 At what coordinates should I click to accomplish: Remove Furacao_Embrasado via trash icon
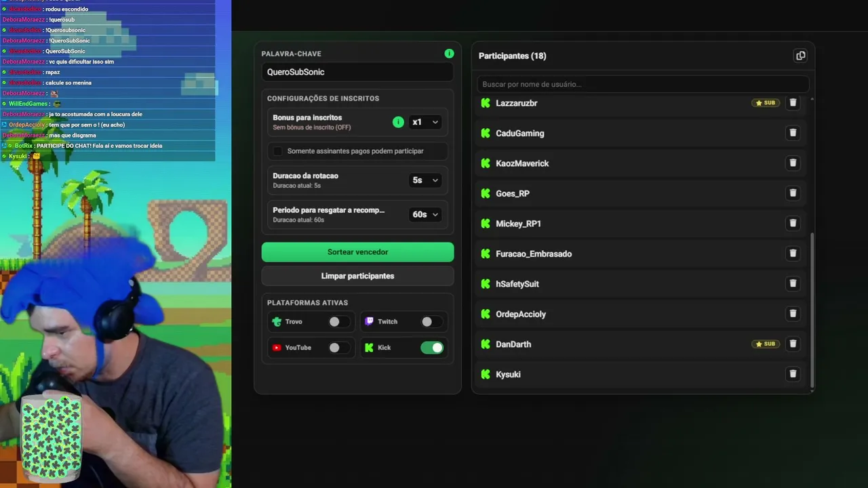(793, 253)
